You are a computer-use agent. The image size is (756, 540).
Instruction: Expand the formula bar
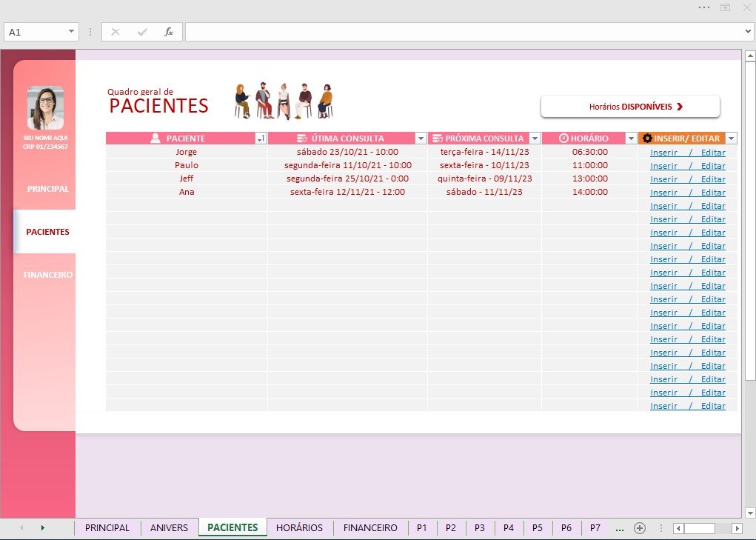[748, 32]
